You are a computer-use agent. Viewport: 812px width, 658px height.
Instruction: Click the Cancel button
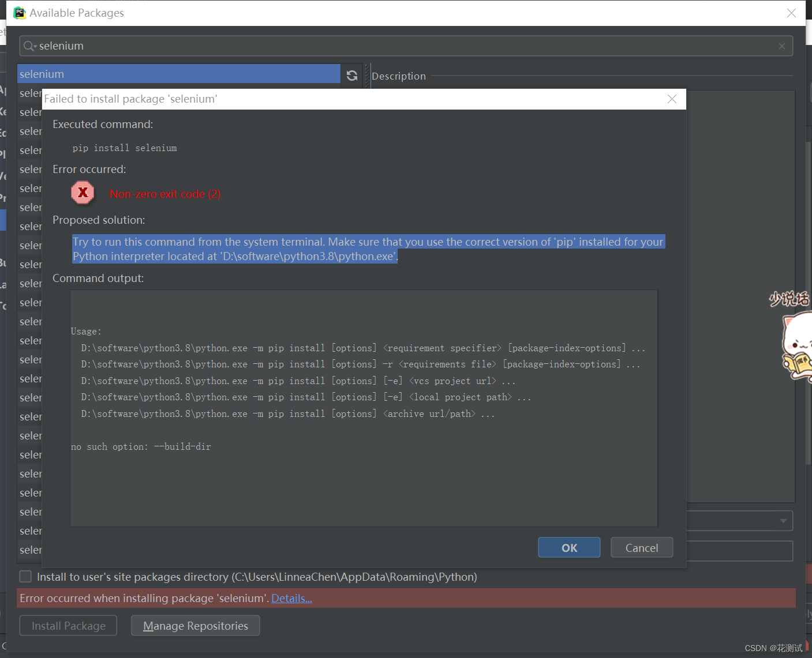[642, 548]
